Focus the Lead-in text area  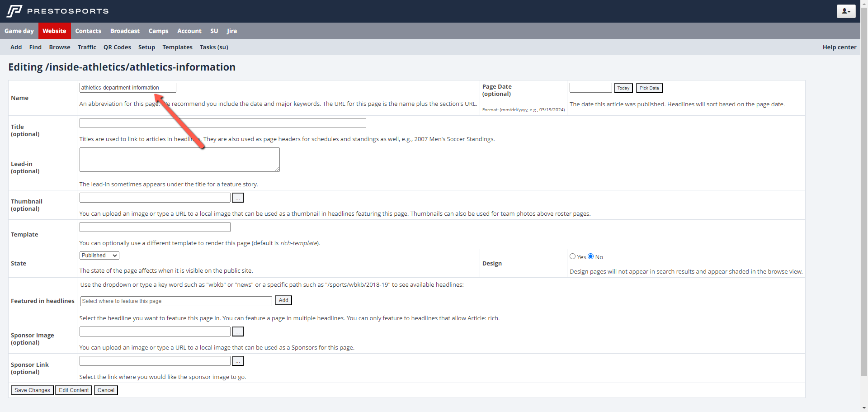pos(179,160)
